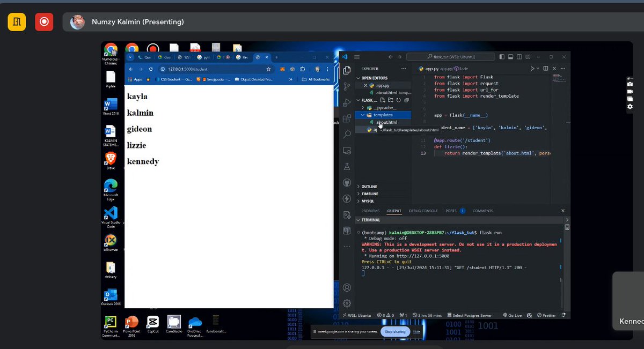Open the Manage gear in VS Code

(x=347, y=303)
